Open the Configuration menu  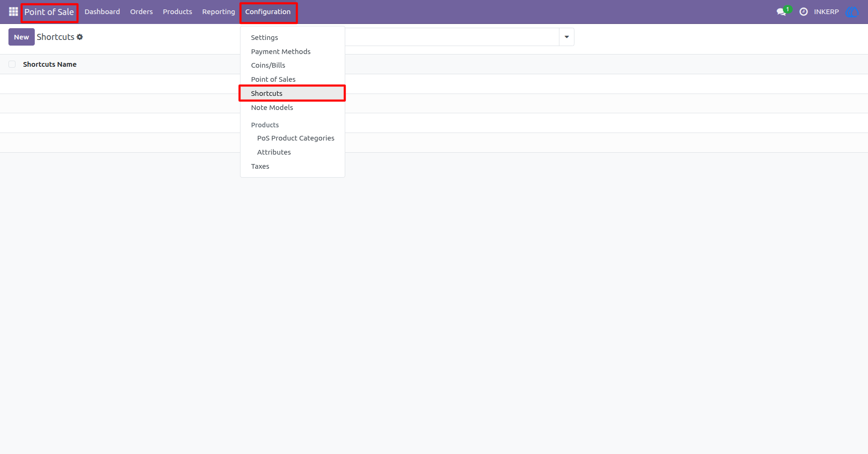[268, 12]
